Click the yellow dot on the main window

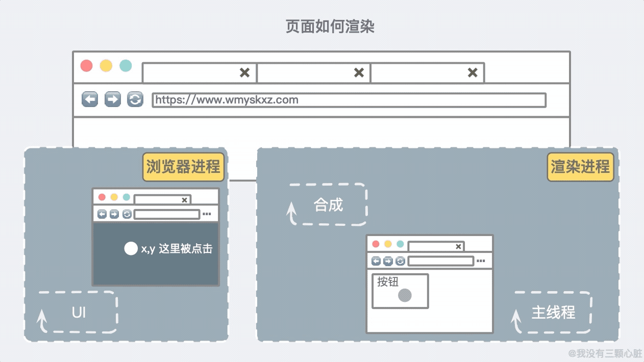click(106, 66)
